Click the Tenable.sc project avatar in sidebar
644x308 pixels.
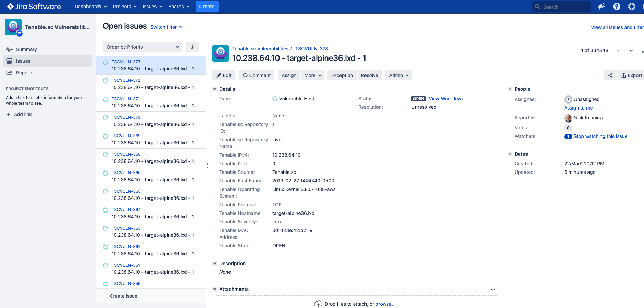point(13,27)
